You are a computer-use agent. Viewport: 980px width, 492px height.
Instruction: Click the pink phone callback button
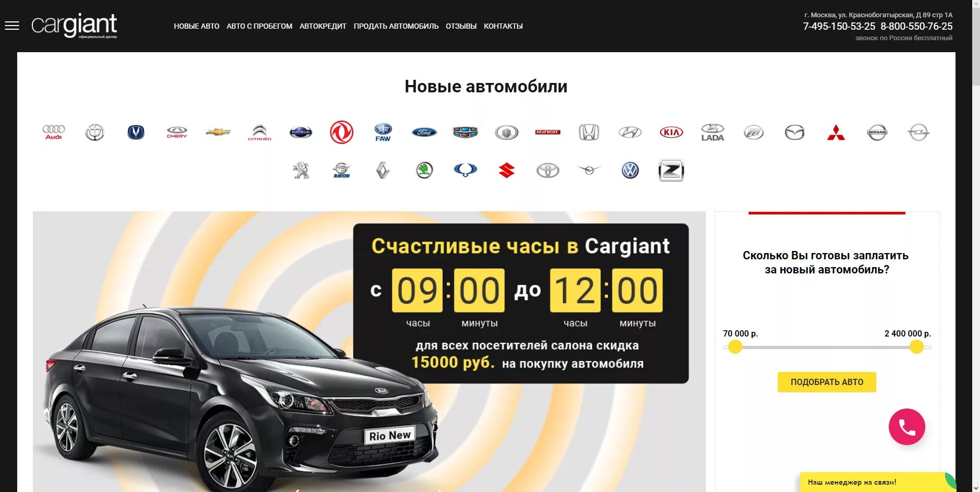[907, 427]
